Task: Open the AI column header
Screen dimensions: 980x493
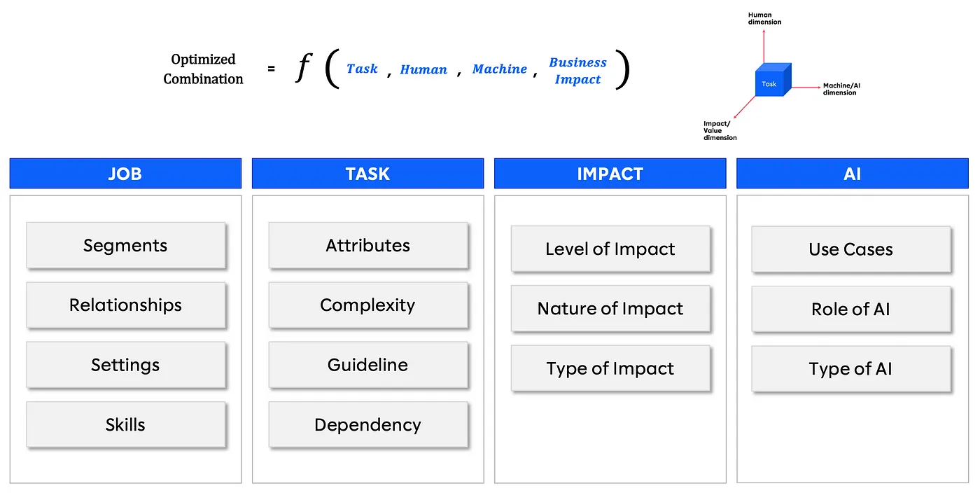Action: (x=852, y=174)
